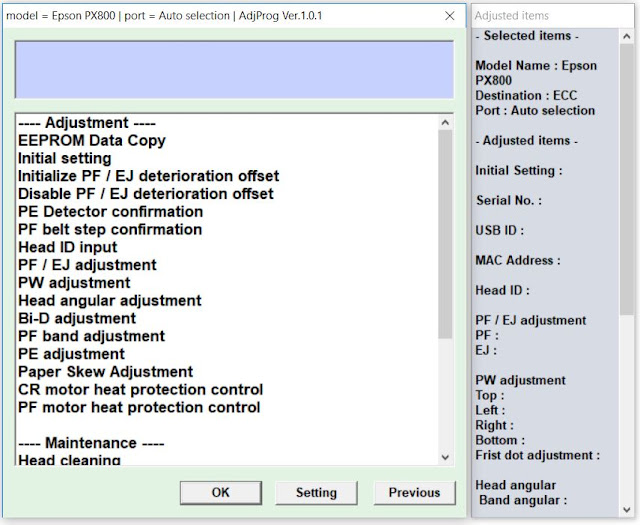The image size is (640, 525).
Task: Pick PE adjustment entry
Action: click(71, 354)
